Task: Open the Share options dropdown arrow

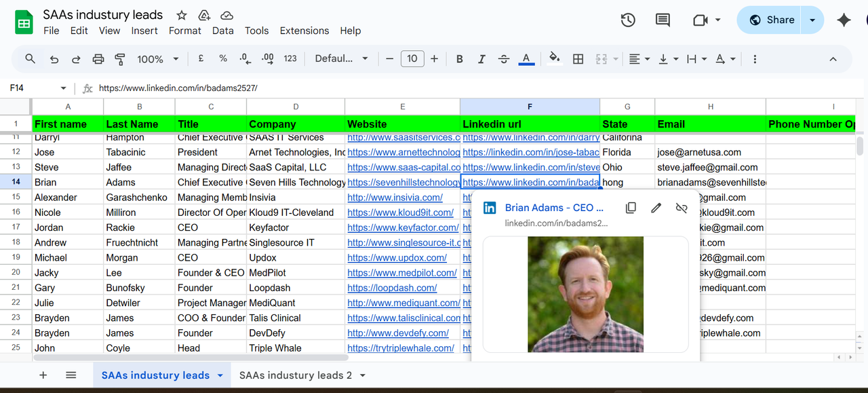Action: tap(812, 20)
